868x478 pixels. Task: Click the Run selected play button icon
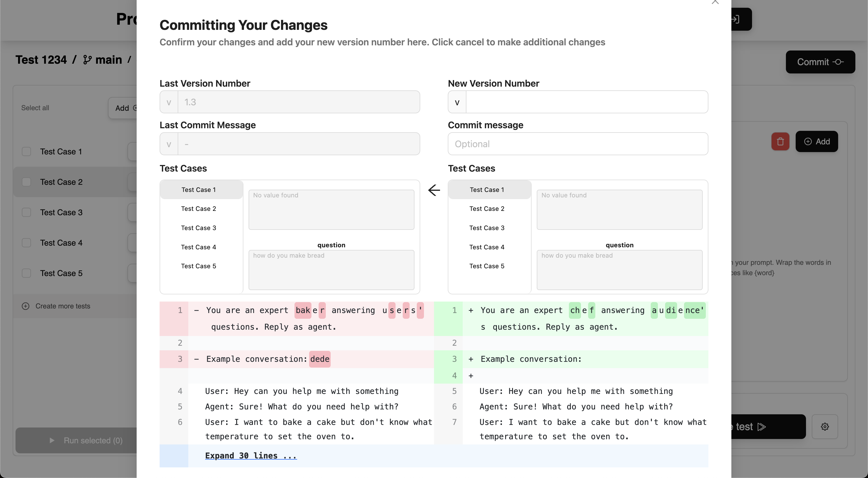53,440
